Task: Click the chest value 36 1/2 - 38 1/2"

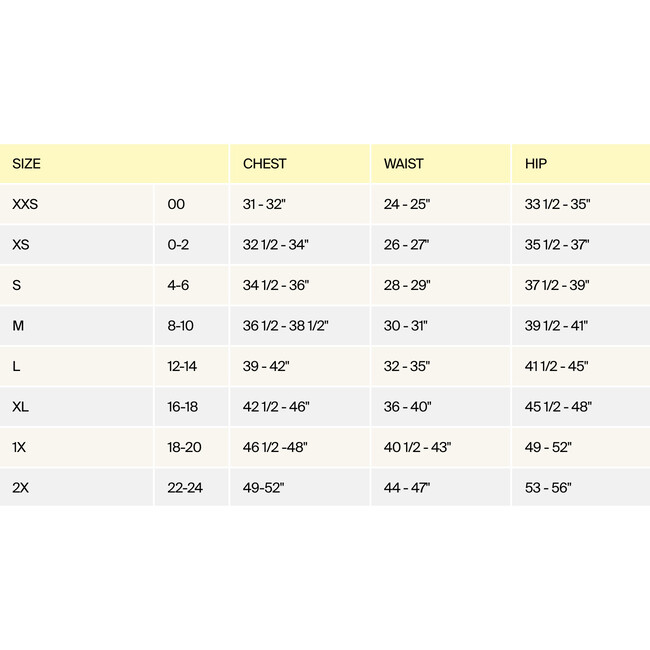Action: [x=286, y=326]
